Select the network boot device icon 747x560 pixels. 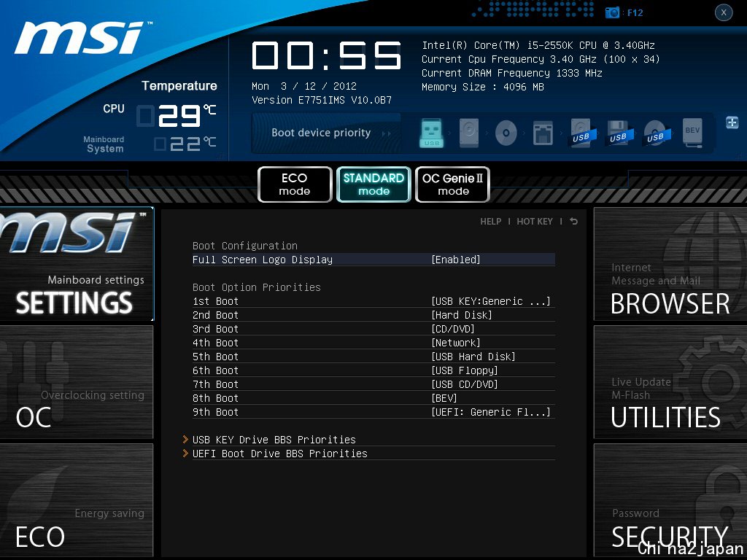543,133
